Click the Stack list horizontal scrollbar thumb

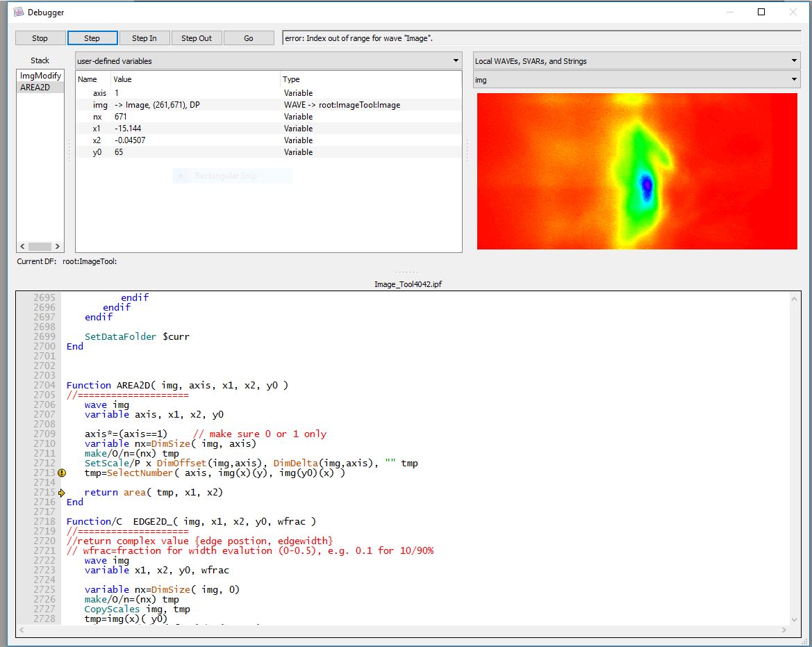[x=40, y=247]
